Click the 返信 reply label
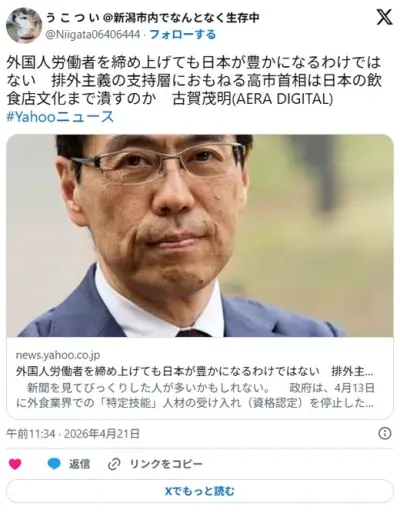Viewport: 400px width, 513px height. click(79, 464)
